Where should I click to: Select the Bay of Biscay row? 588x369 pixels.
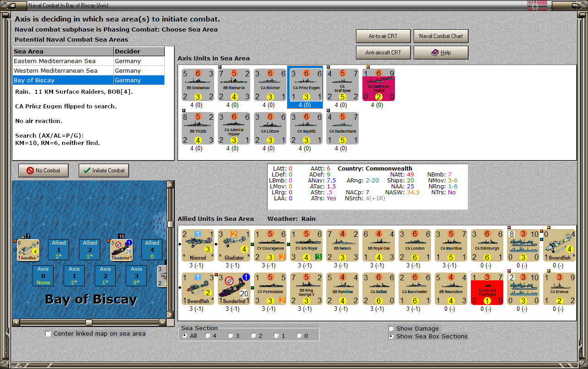pyautogui.click(x=88, y=80)
